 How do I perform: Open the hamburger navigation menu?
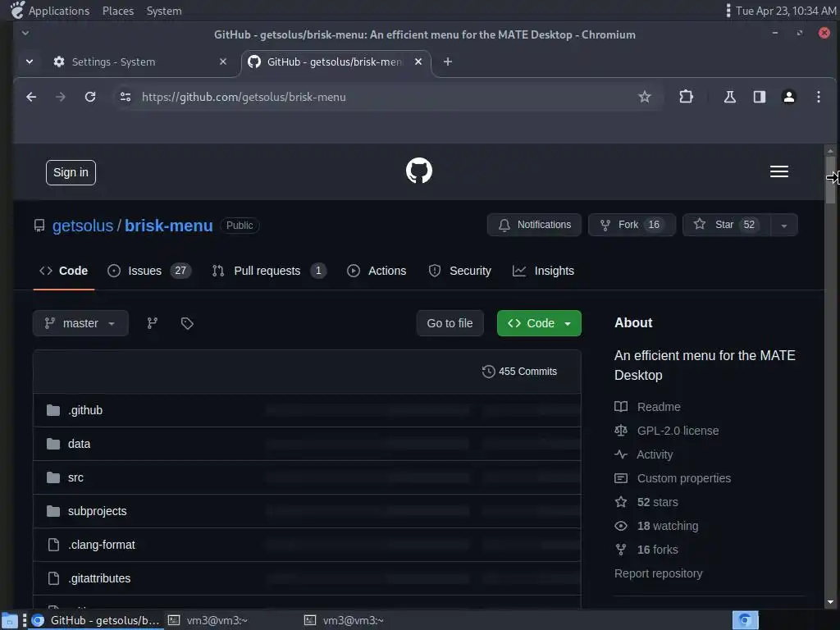[779, 171]
